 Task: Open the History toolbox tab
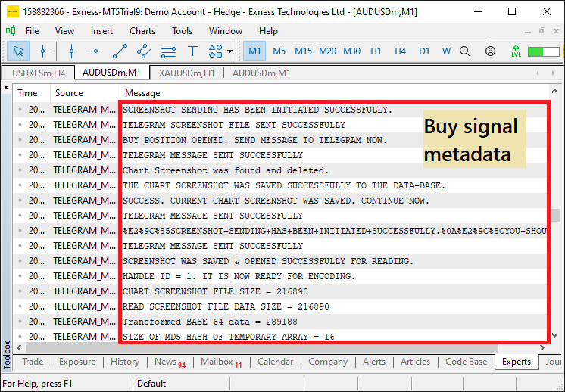point(125,362)
